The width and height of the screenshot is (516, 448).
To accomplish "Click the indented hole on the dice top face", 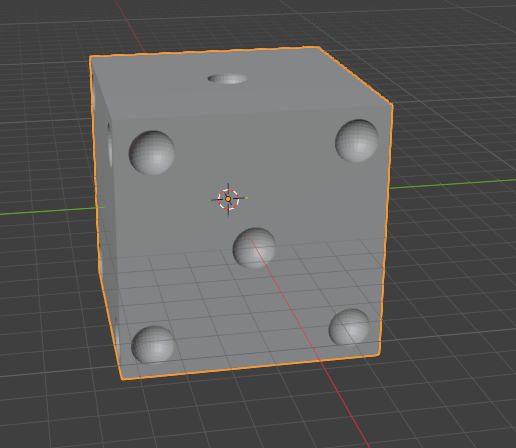I will (228, 79).
